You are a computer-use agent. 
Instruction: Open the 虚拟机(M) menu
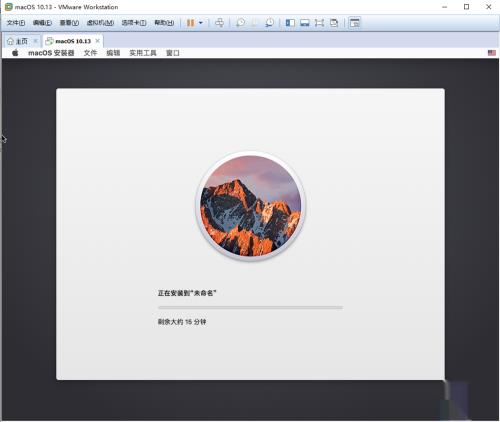pos(100,23)
